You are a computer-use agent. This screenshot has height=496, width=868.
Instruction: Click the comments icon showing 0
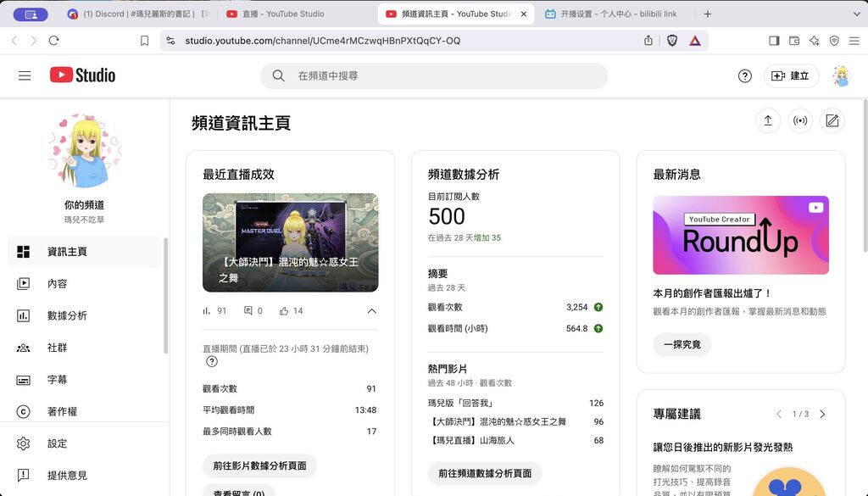(x=248, y=311)
